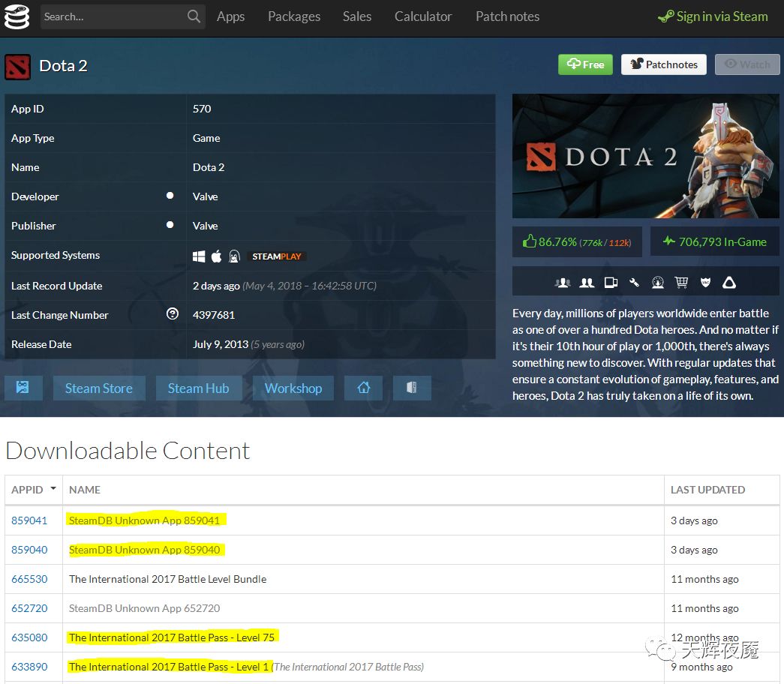Click the Valve developer value

pyautogui.click(x=206, y=196)
